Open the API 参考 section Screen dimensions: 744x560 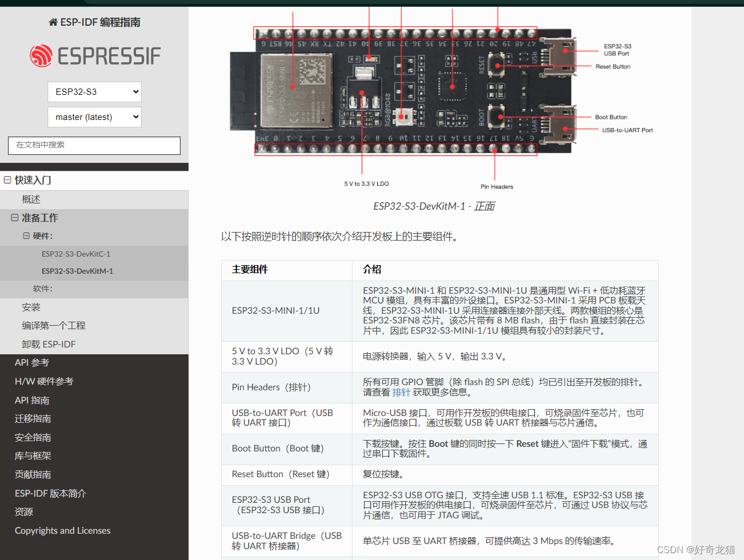click(33, 362)
